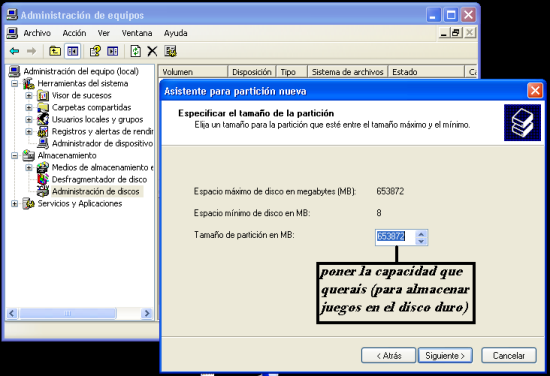Close the Asistente para partición nueva dialog
Viewport: 550px width, 376px height.
[535, 91]
